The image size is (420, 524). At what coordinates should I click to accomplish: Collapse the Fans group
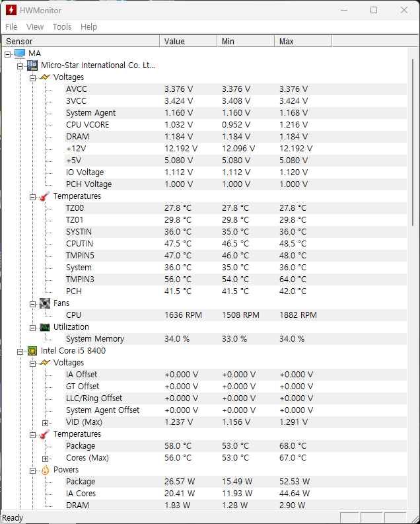click(33, 304)
